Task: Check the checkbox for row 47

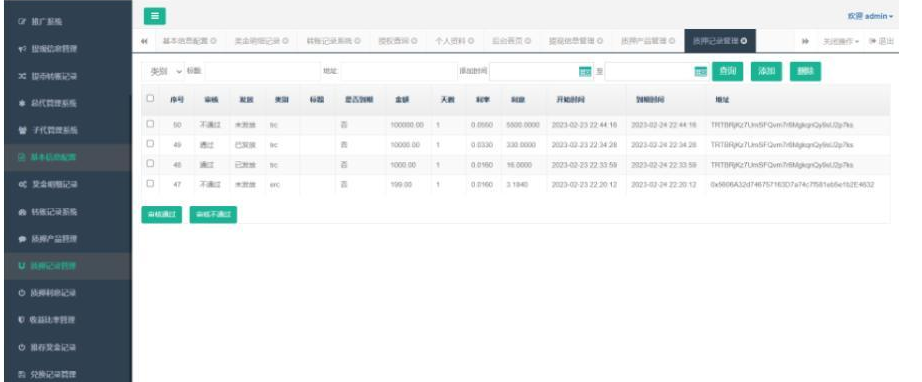Action: coord(150,183)
